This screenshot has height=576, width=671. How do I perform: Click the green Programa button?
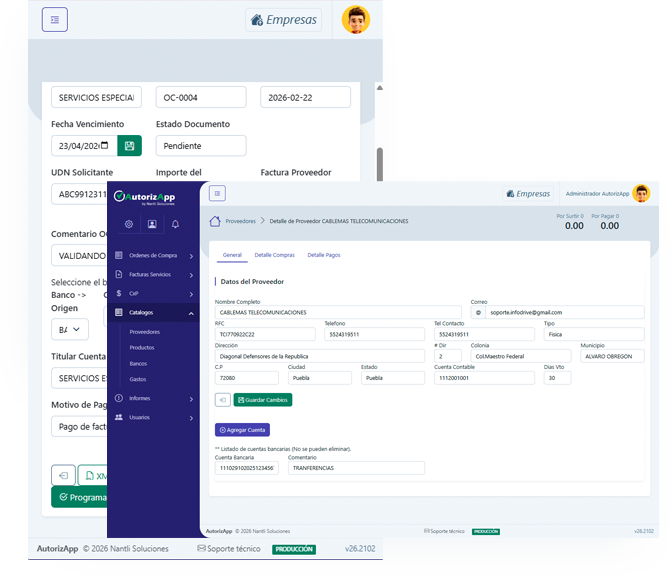[x=80, y=497]
